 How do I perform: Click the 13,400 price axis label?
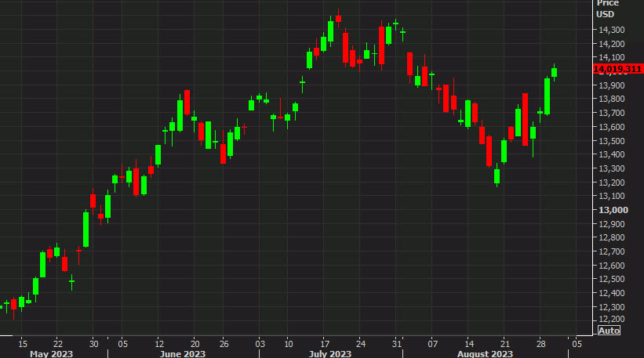pyautogui.click(x=612, y=154)
